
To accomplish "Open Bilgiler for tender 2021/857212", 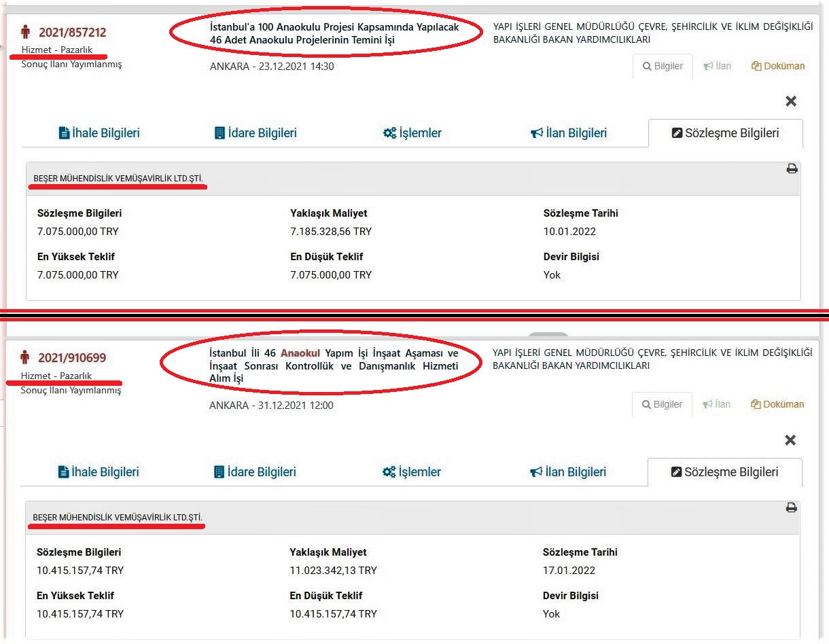I will pos(663,66).
